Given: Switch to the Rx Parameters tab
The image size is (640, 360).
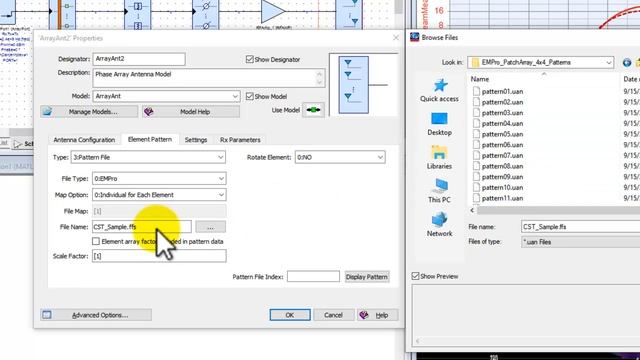Looking at the screenshot, I should pyautogui.click(x=240, y=140).
